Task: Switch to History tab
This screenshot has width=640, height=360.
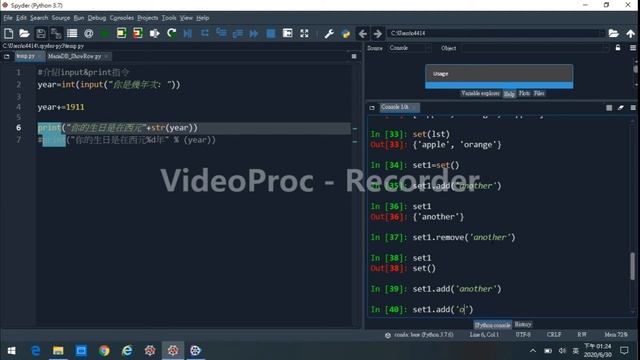Action: (523, 324)
